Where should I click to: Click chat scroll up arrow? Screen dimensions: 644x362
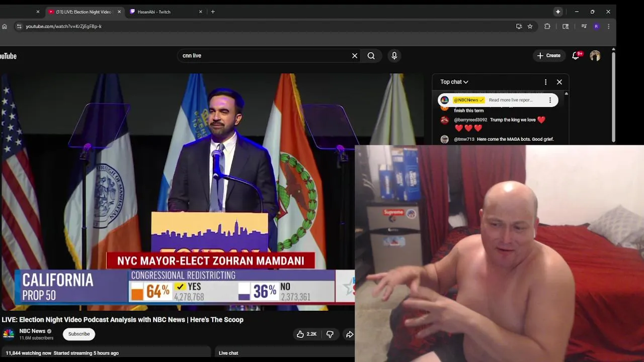(567, 94)
